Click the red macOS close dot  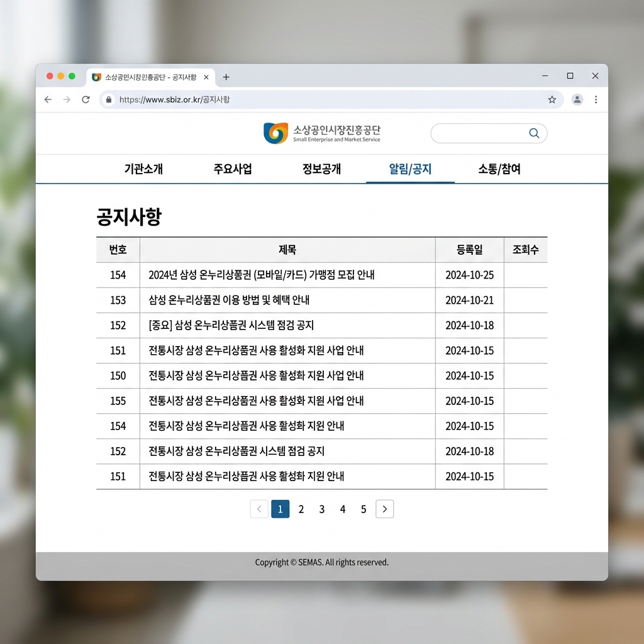[50, 76]
